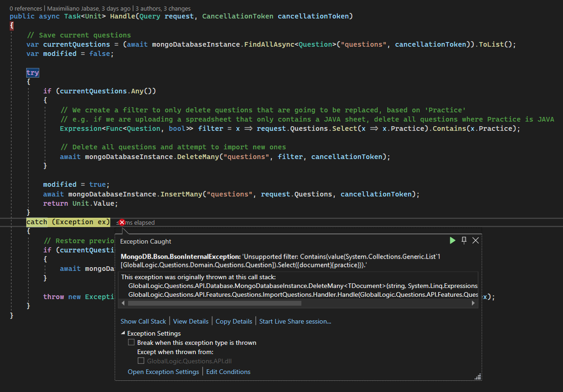Click the red exception error icon
The height and width of the screenshot is (392, 563).
122,222
